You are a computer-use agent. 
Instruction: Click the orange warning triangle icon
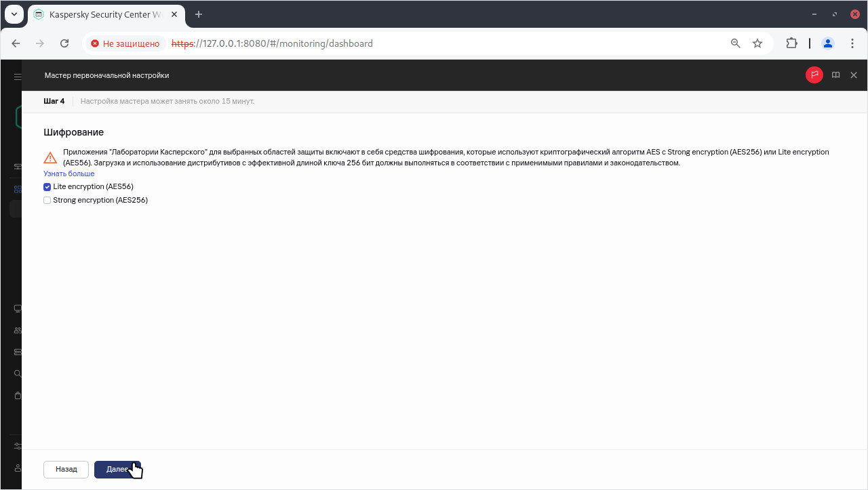(50, 158)
